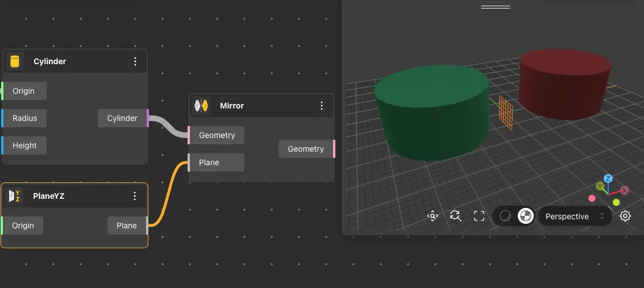
Task: Click the blue Z axis gizmo handle
Action: click(x=608, y=178)
